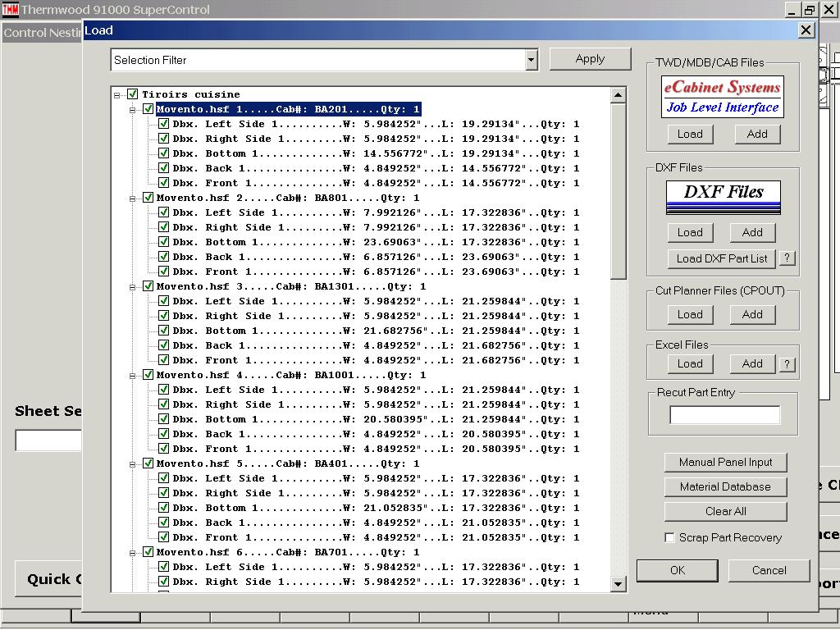Open the Material Database
The height and width of the screenshot is (630, 840).
[725, 486]
